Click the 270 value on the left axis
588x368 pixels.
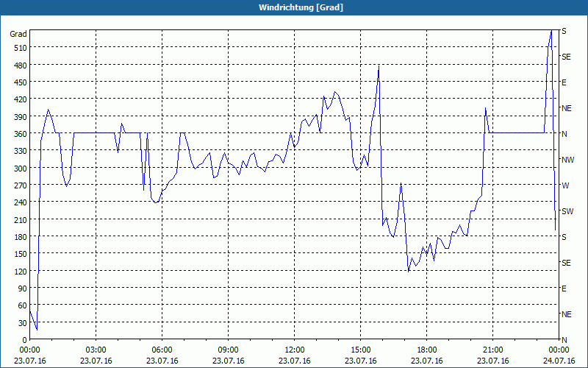pyautogui.click(x=21, y=185)
